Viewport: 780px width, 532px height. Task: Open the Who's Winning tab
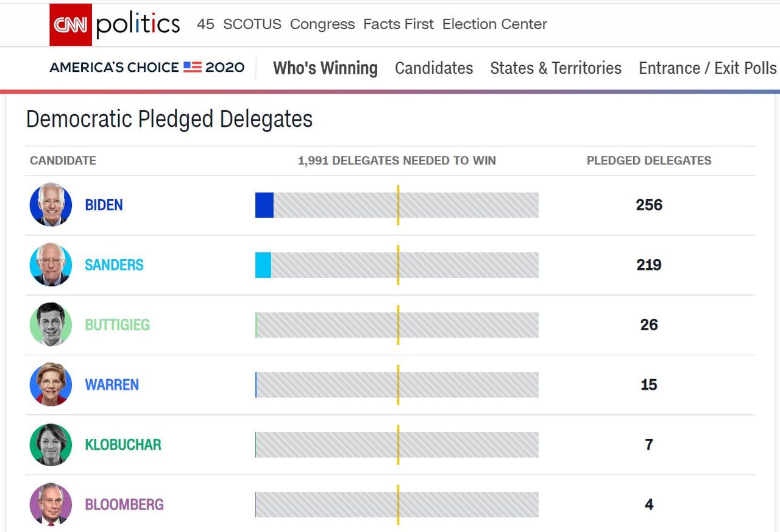(325, 68)
